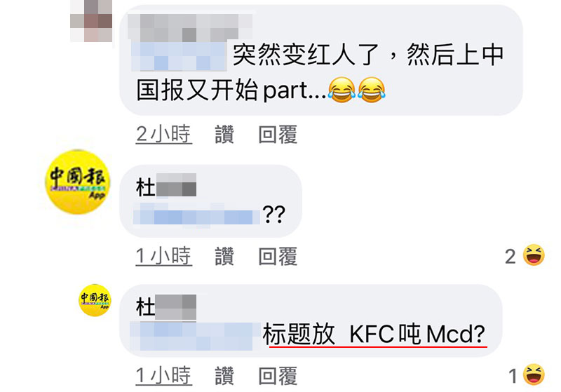Like the comment ending with ??

coord(224,256)
